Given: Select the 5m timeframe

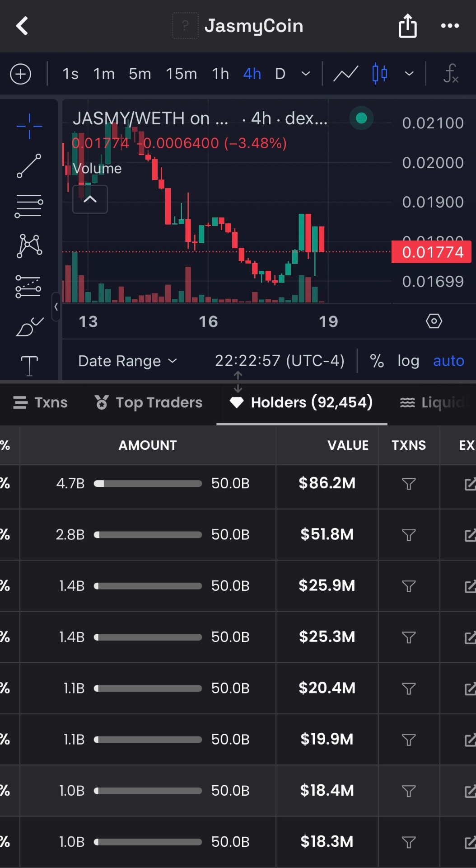Looking at the screenshot, I should (x=140, y=74).
